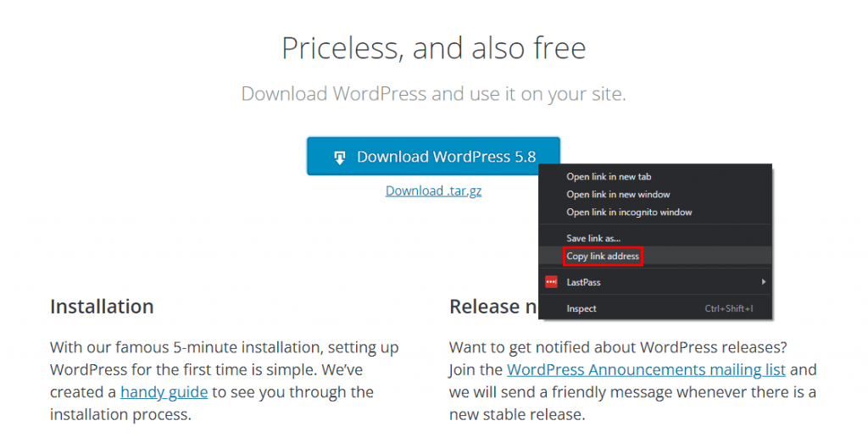Click the Download WordPress 5.8 button
Image resolution: width=868 pixels, height=443 pixels.
(x=433, y=157)
